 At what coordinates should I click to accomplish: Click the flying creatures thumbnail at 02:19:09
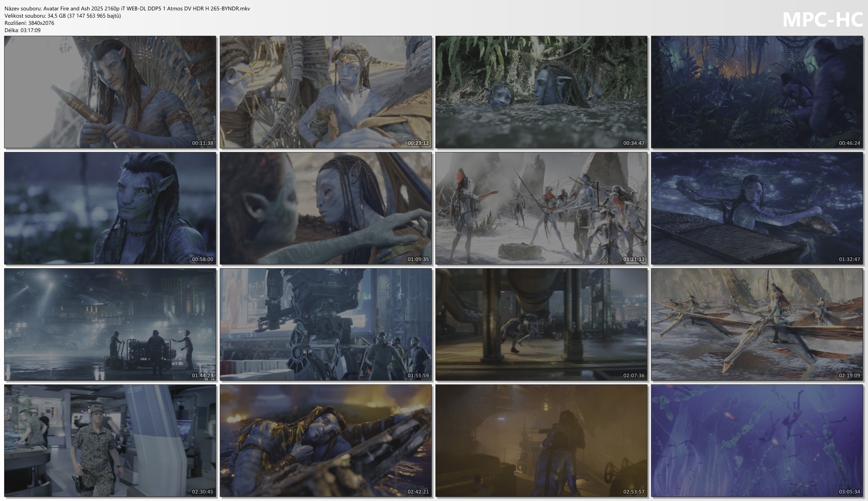757,324
